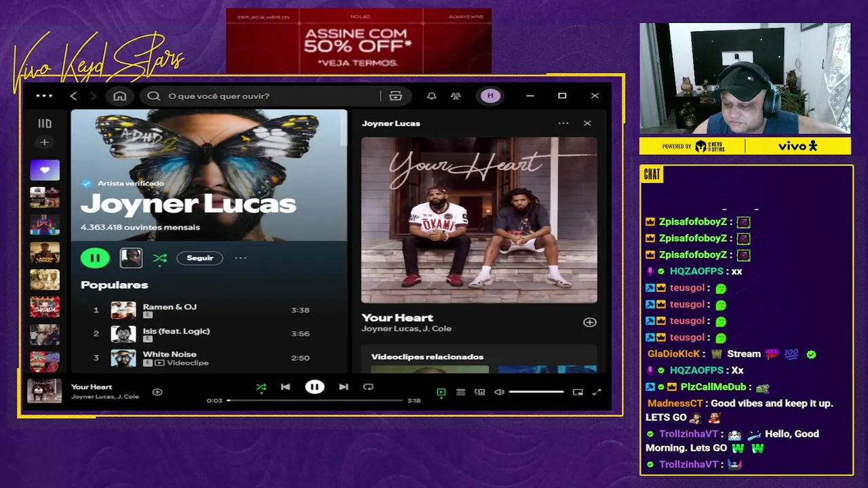Skip to next track
Image resolution: width=868 pixels, height=488 pixels.
click(344, 387)
